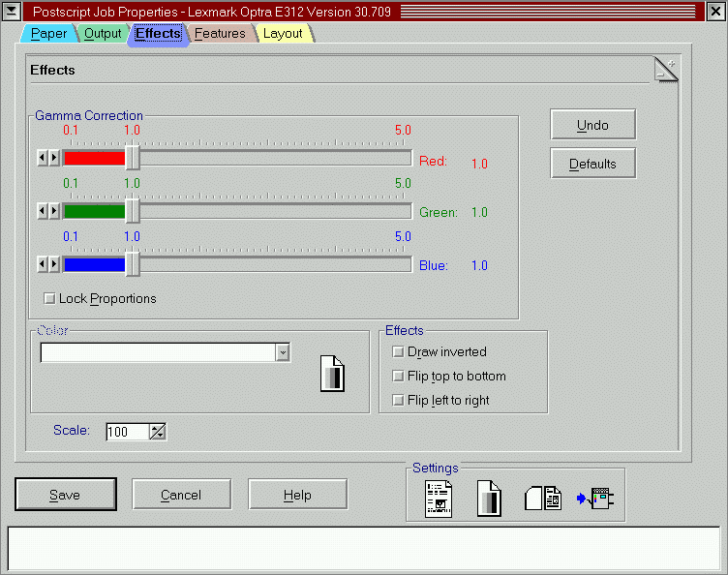Expand the Color dropdown list

tap(283, 352)
